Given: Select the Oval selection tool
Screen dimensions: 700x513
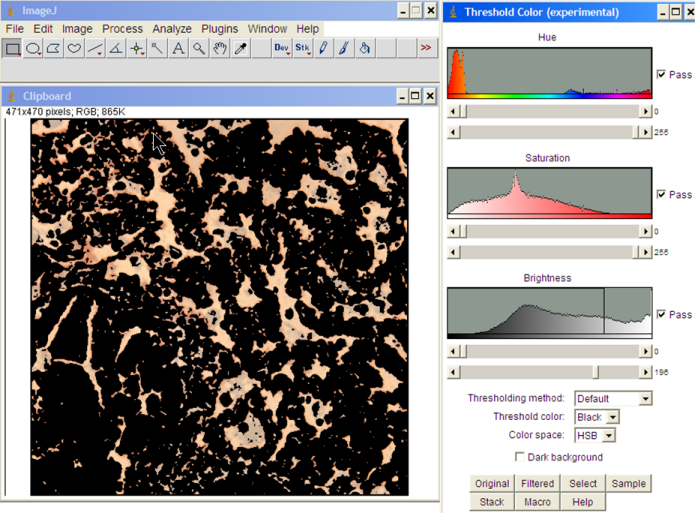Looking at the screenshot, I should 33,48.
